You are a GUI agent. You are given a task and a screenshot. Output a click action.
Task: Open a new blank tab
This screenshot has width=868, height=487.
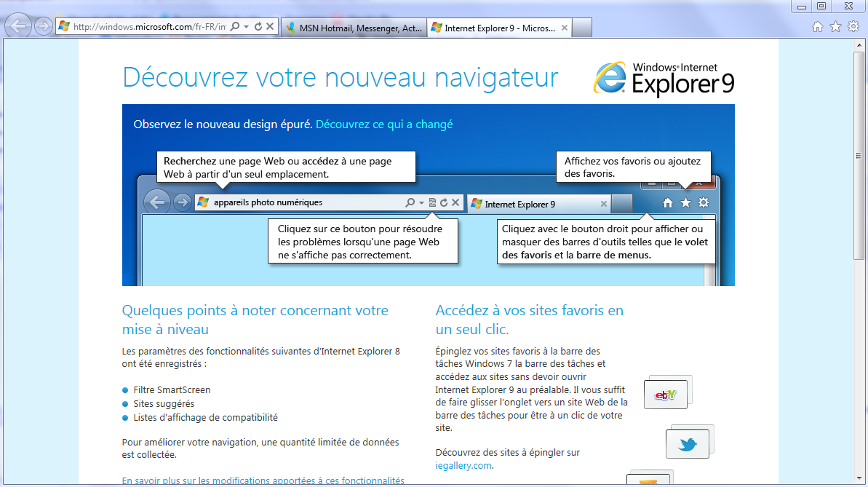[x=582, y=28]
